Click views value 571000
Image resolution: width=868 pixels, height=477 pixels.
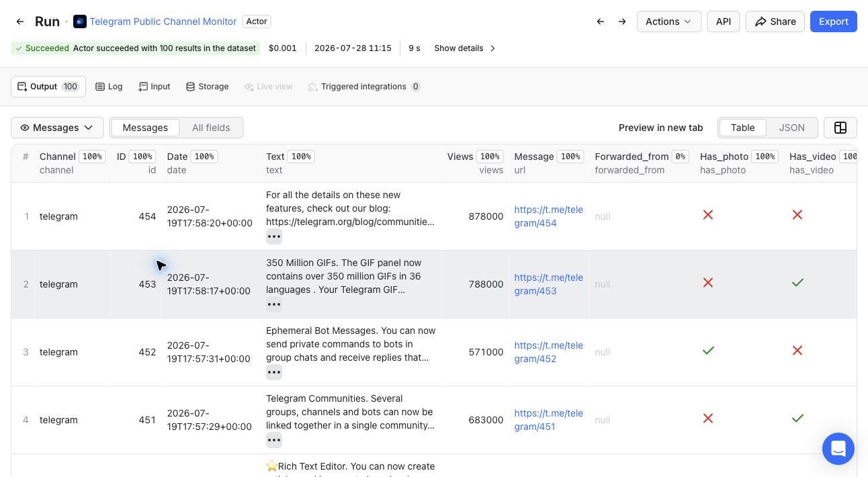tap(486, 352)
